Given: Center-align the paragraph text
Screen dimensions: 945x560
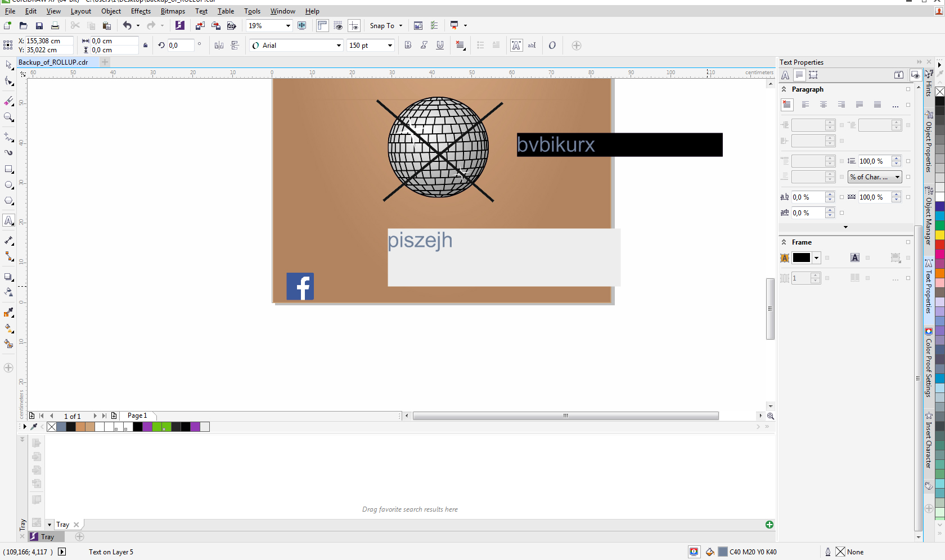Looking at the screenshot, I should pos(823,105).
